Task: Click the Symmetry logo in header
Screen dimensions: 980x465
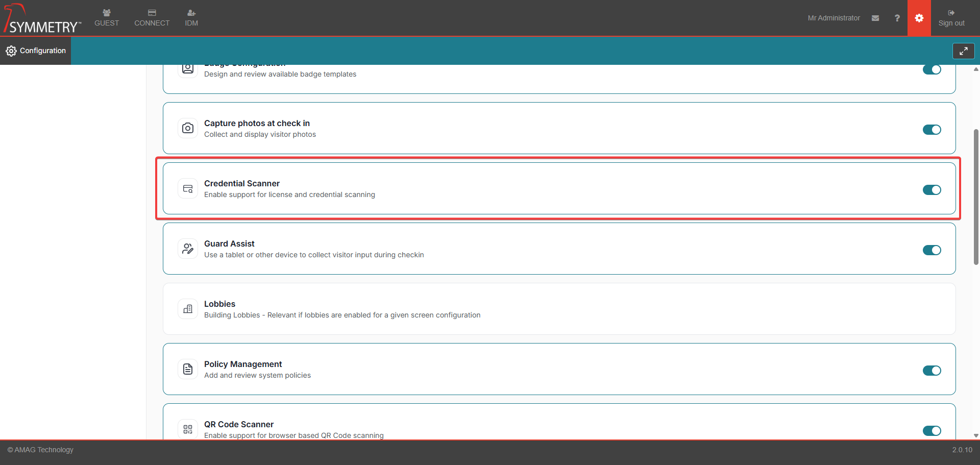Action: (x=42, y=19)
